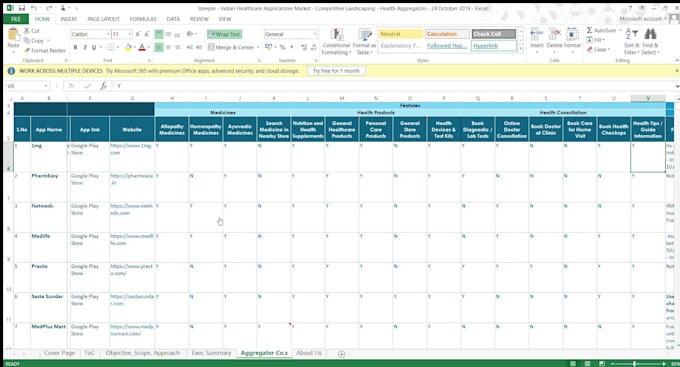Viewport: 680px width, 367px height.
Task: Add a new sheet
Action: pos(342,354)
